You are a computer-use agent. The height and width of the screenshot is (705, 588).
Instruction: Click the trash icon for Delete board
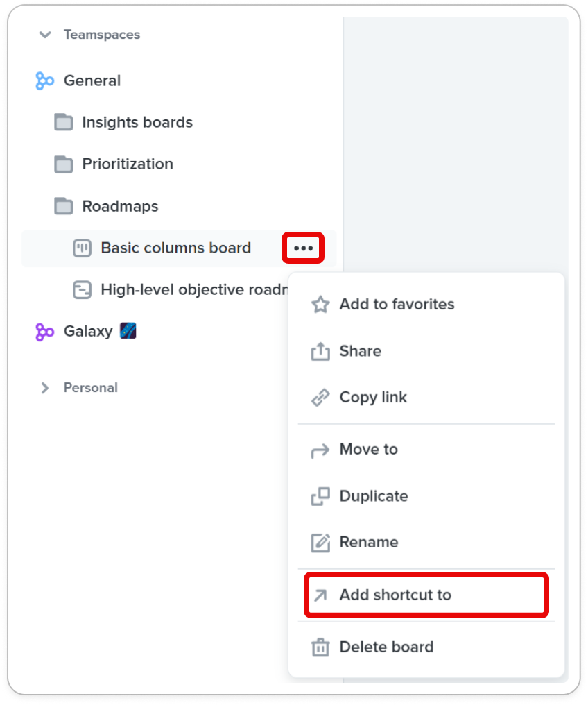pyautogui.click(x=320, y=647)
